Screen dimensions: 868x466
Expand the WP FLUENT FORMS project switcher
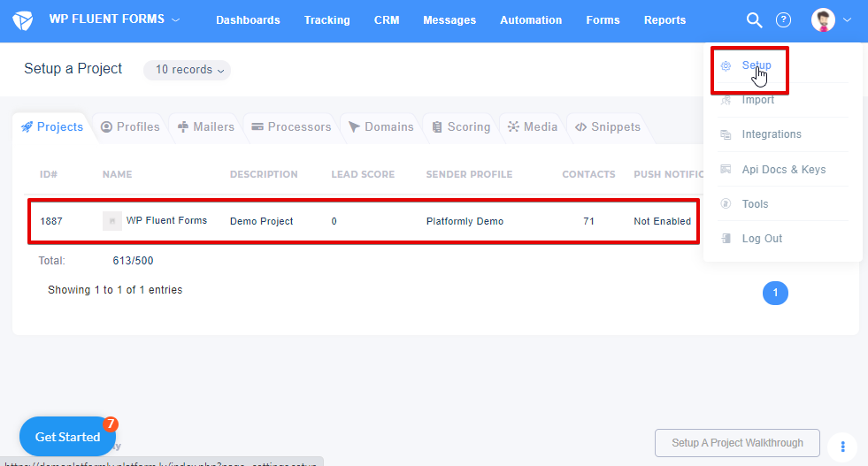coord(115,19)
